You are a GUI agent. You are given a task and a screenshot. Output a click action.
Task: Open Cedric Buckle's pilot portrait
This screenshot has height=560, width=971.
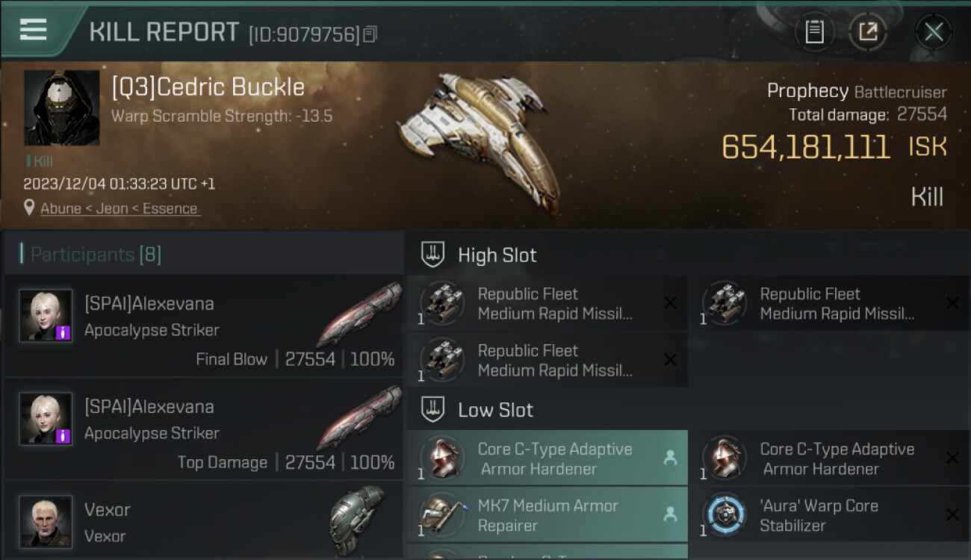61,108
